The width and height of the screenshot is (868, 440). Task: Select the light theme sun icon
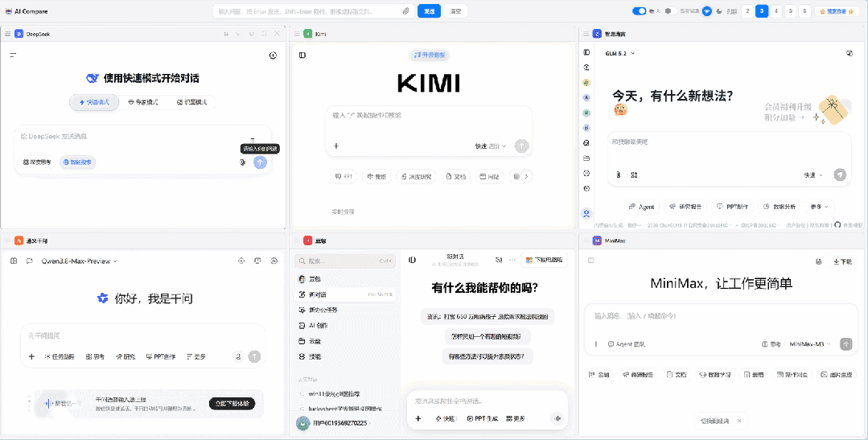click(707, 11)
